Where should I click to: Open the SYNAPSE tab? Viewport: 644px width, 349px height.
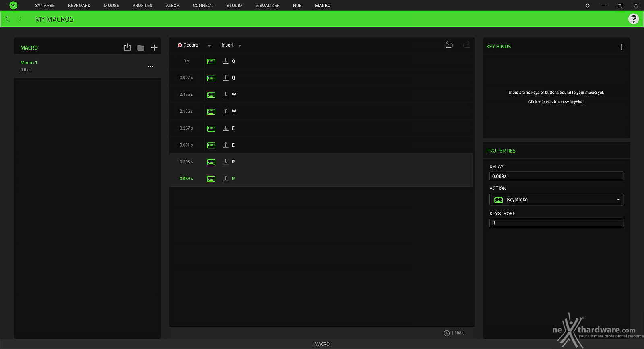point(45,6)
